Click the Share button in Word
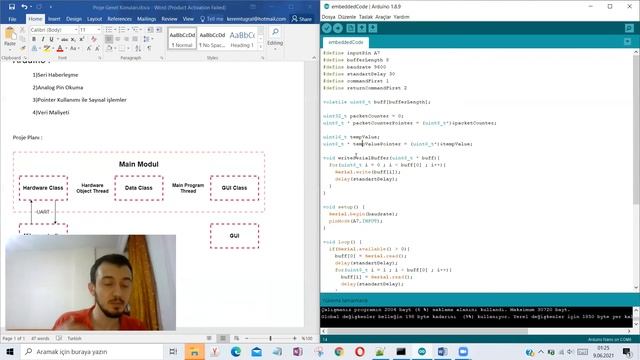Viewport: 640px width, 360px height. 302,19
